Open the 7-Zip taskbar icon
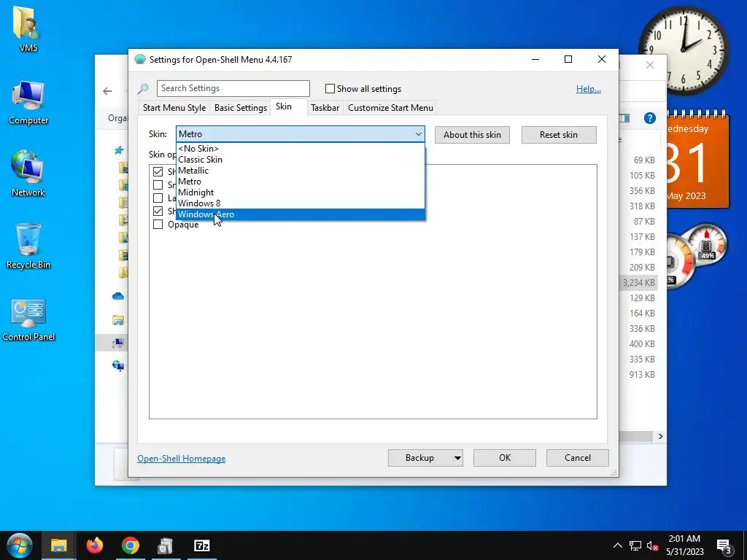747x560 pixels. pos(202,545)
